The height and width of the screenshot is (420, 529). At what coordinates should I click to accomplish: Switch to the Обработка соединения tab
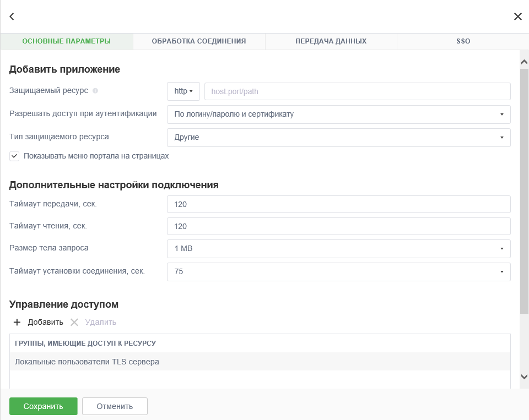coord(199,41)
